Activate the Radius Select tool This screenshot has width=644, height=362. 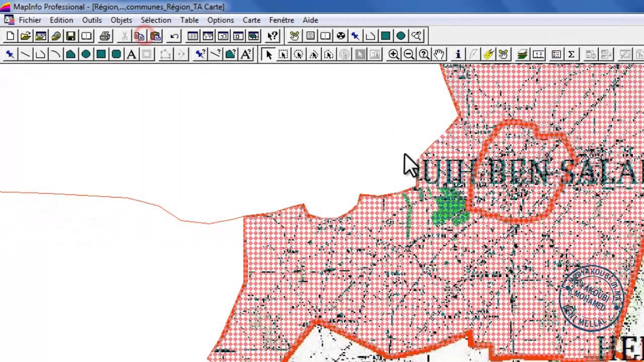point(299,54)
